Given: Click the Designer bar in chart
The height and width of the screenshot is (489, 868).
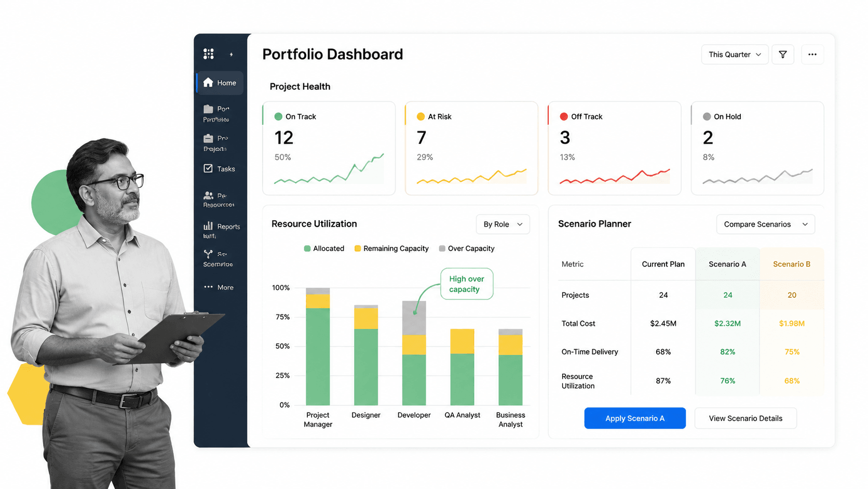Looking at the screenshot, I should [366, 355].
